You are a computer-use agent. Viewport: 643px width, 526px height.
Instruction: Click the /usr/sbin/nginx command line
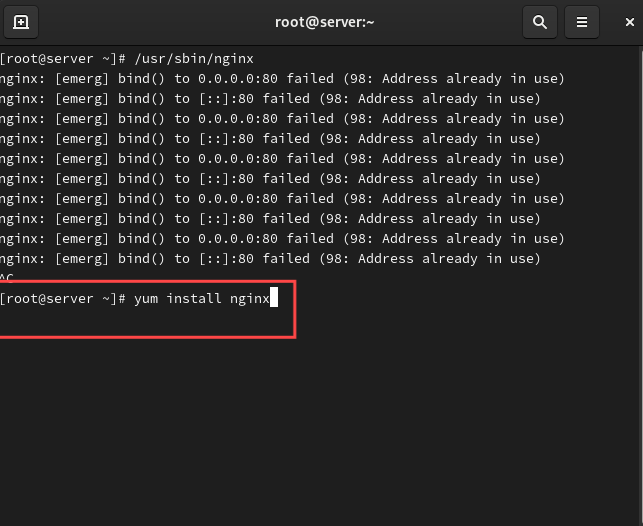point(127,59)
